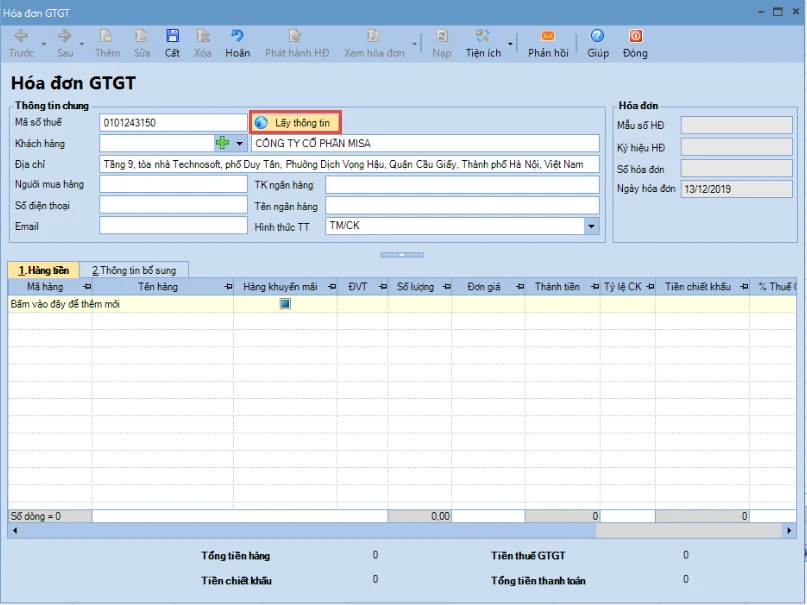Switch to 2. Thông tin bổ sung tab
807x605 pixels.
click(134, 270)
